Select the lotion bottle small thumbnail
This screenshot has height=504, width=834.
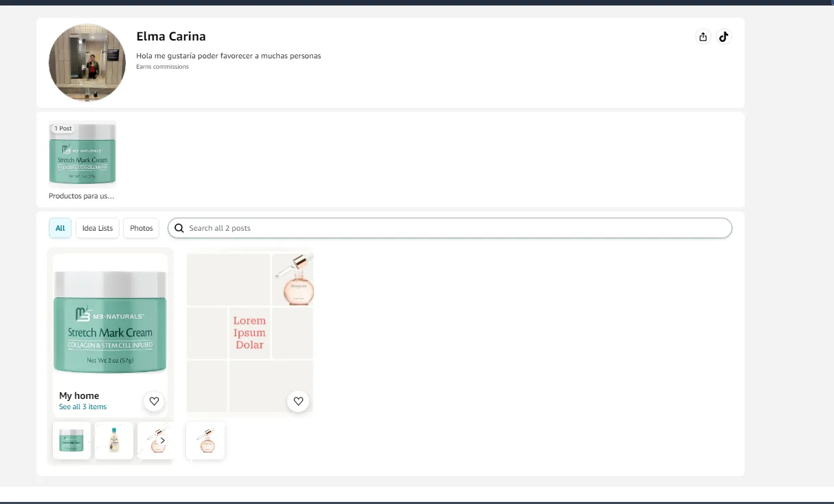click(x=114, y=441)
